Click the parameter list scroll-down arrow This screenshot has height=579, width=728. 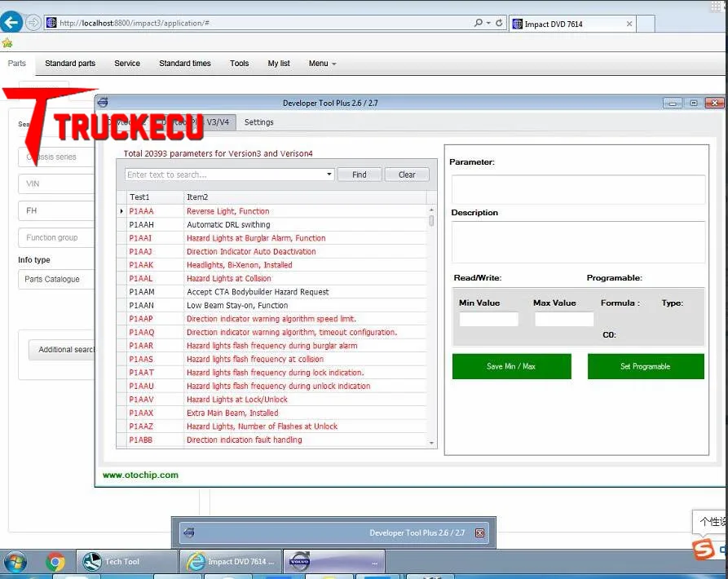(431, 443)
